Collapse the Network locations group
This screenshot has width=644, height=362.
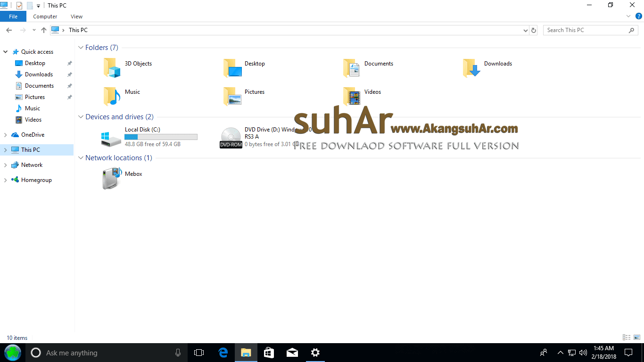pyautogui.click(x=81, y=158)
